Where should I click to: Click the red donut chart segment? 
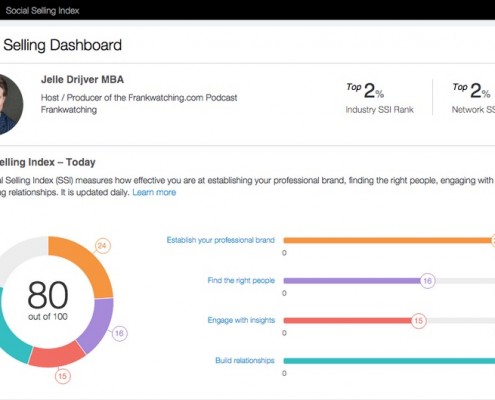tap(57, 356)
